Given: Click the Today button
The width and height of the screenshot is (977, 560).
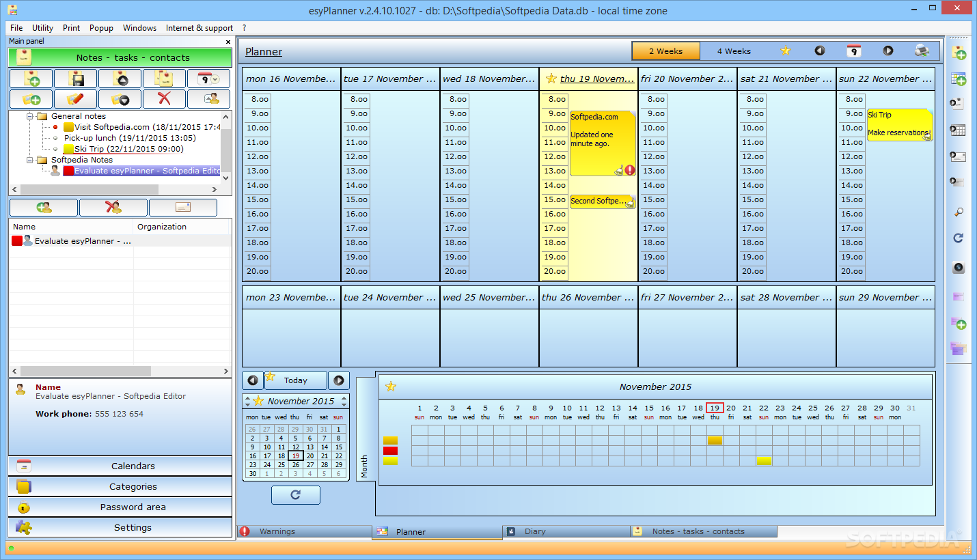Looking at the screenshot, I should coord(295,380).
